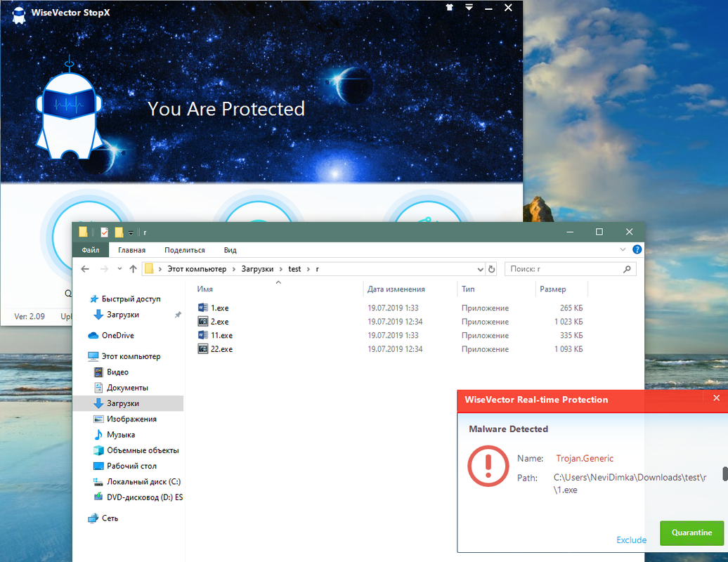Close the WiseVector Real-time Protection alert

click(716, 398)
